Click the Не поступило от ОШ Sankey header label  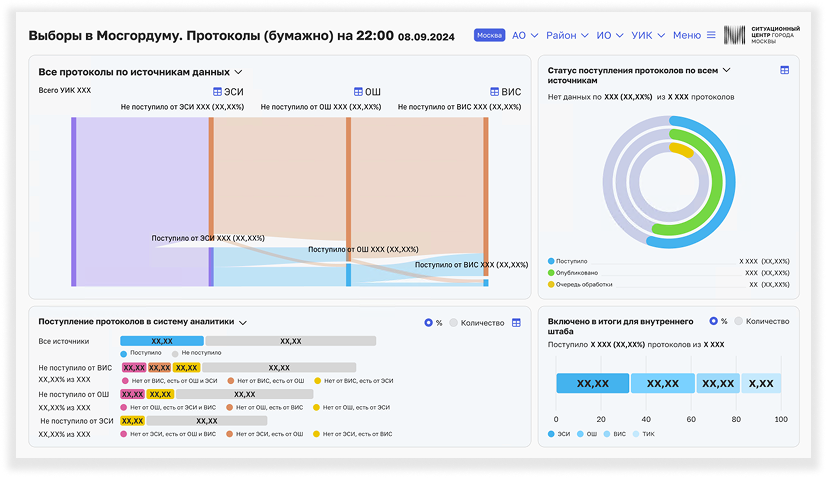click(321, 107)
